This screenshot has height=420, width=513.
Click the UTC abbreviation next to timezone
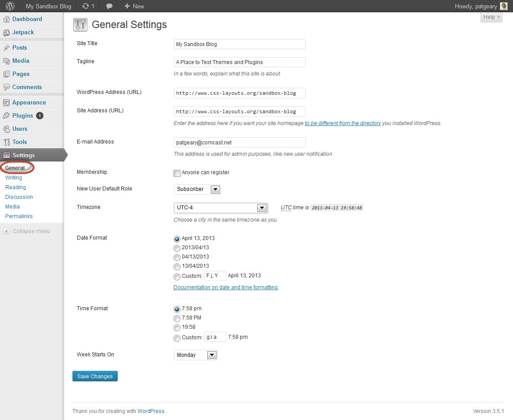(286, 208)
